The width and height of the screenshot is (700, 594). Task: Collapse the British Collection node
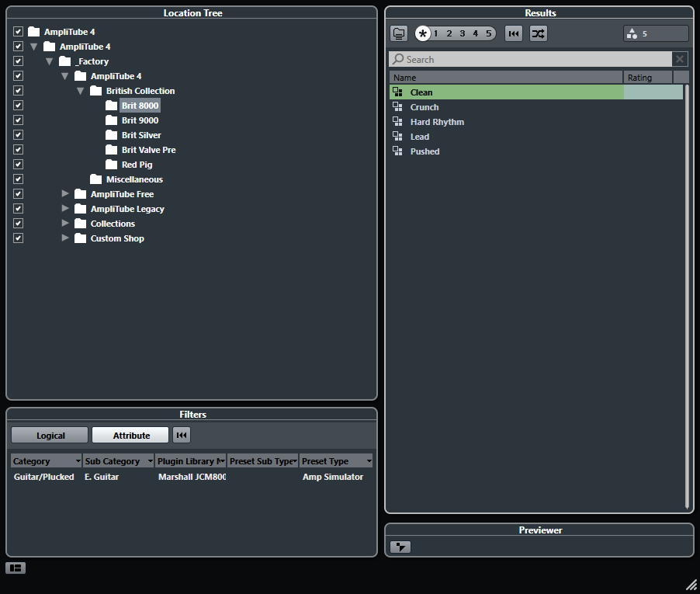(x=81, y=91)
